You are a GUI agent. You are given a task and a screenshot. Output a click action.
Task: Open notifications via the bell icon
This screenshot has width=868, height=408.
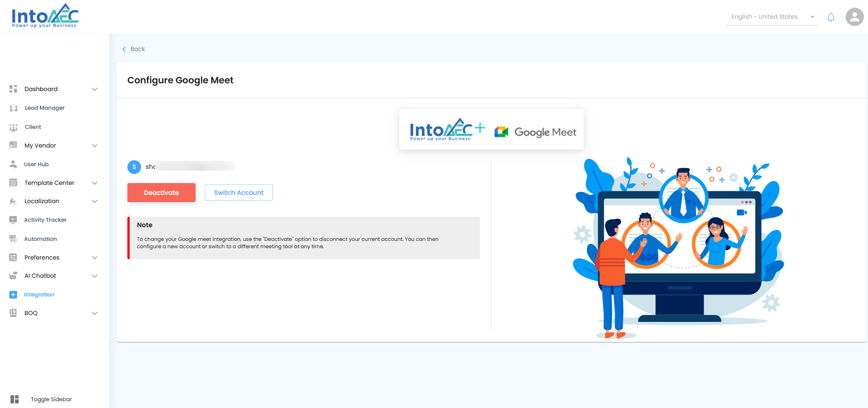tap(831, 17)
